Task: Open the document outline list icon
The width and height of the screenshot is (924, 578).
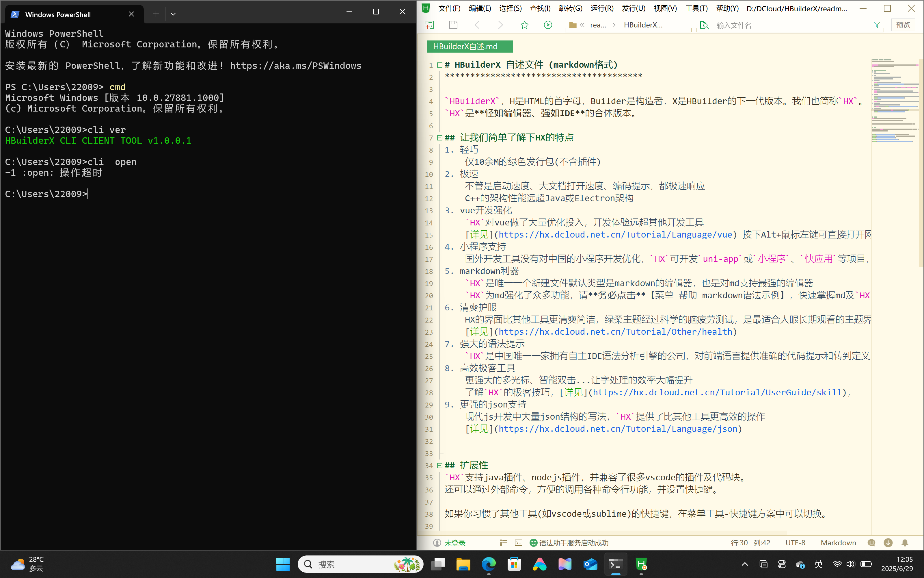Action: 503,543
